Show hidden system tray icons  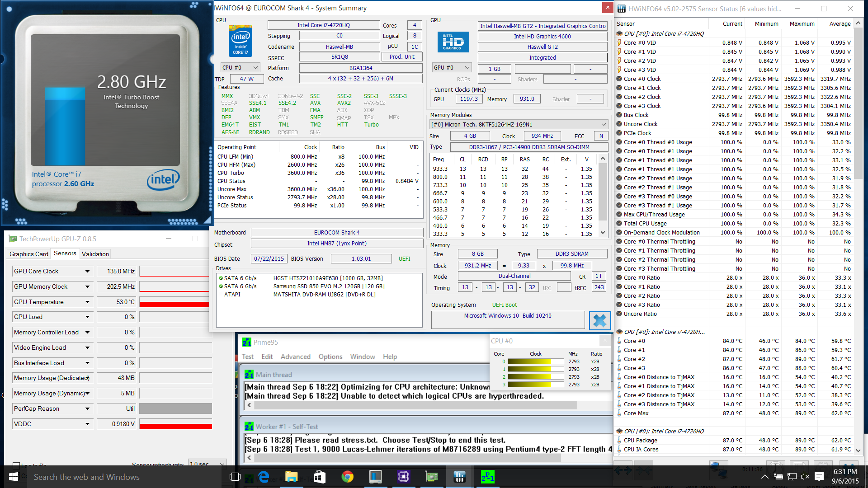click(x=764, y=477)
